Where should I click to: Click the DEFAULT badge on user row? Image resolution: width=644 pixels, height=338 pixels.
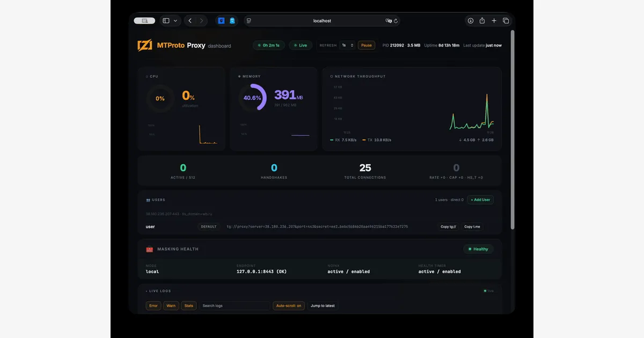click(209, 226)
